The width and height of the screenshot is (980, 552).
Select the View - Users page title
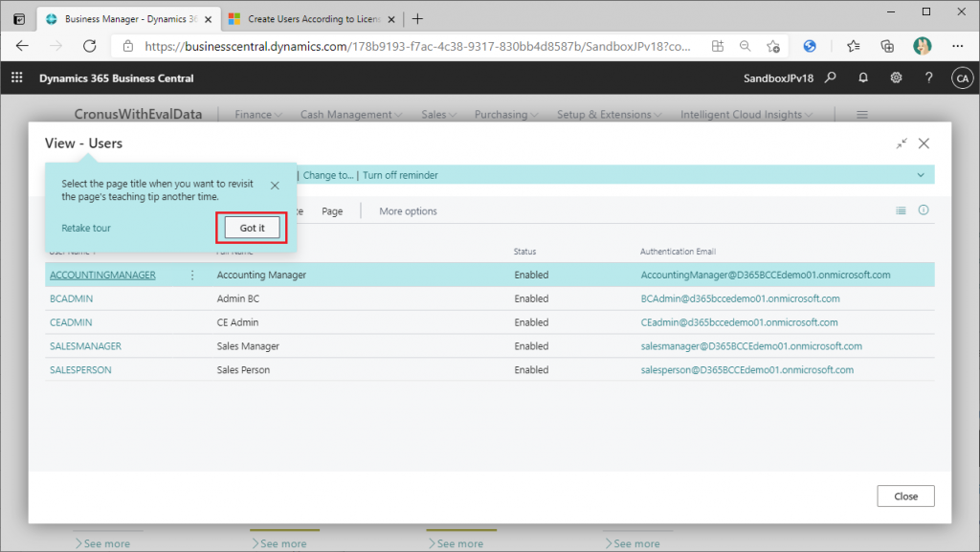click(83, 143)
